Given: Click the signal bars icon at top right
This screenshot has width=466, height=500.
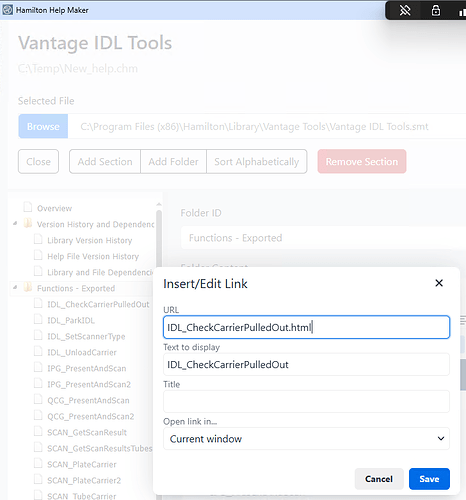Looking at the screenshot, I should pyautogui.click(x=462, y=12).
